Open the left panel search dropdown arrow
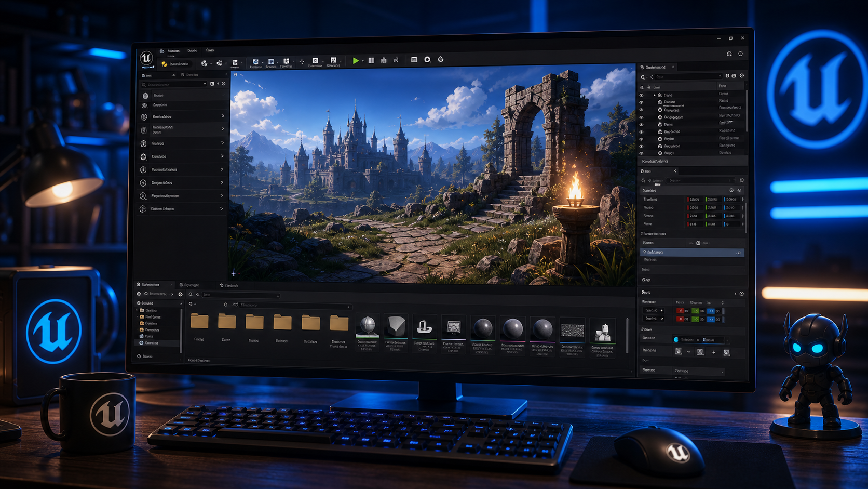This screenshot has width=868, height=489. 205,84
